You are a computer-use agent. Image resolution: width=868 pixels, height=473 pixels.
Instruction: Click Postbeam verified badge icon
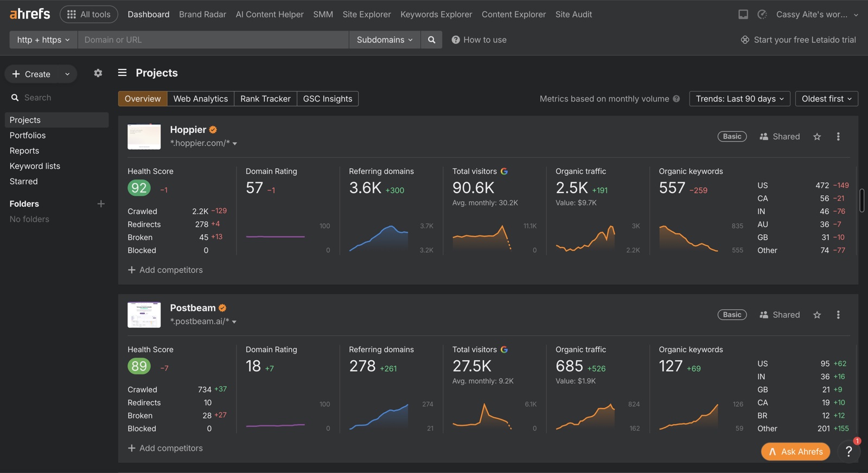(x=222, y=308)
